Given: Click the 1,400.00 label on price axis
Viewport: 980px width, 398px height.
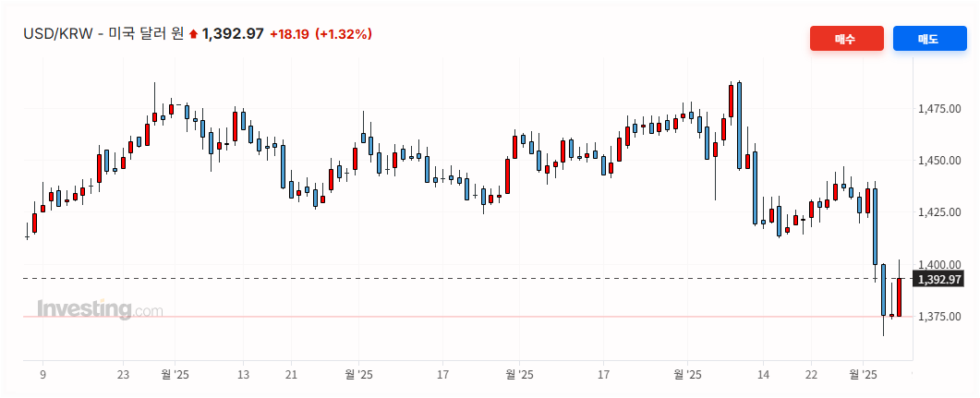Looking at the screenshot, I should click(938, 264).
